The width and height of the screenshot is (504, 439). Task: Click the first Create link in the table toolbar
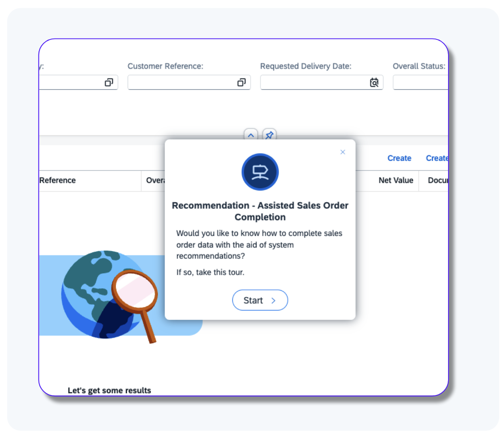click(399, 158)
